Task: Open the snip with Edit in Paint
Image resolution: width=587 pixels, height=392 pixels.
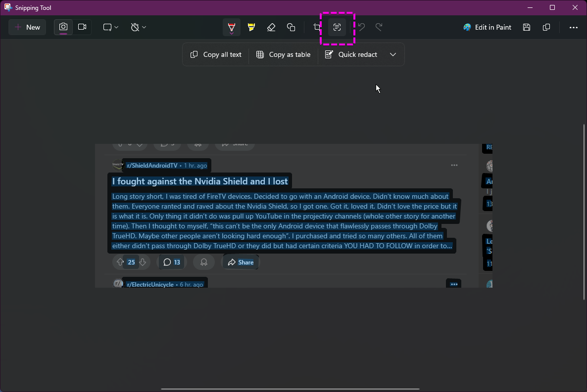Action: pyautogui.click(x=488, y=27)
